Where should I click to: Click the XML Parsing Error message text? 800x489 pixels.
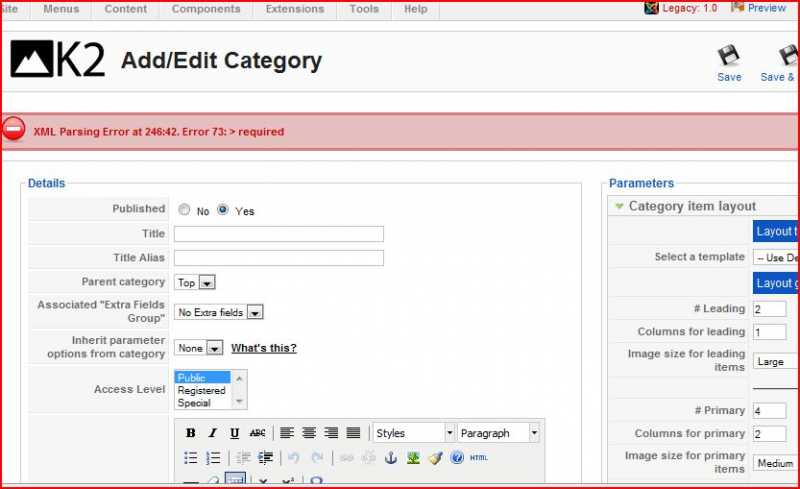[159, 132]
